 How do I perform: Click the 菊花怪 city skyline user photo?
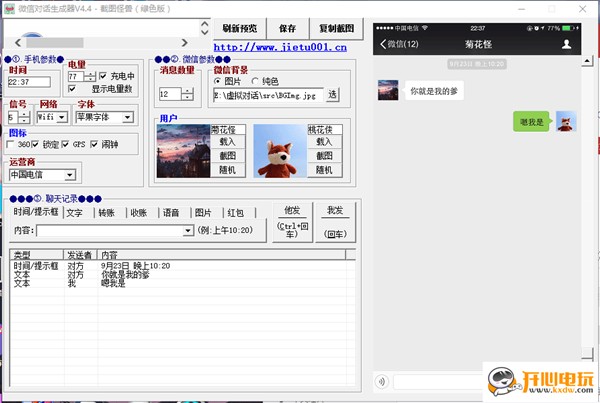(183, 151)
